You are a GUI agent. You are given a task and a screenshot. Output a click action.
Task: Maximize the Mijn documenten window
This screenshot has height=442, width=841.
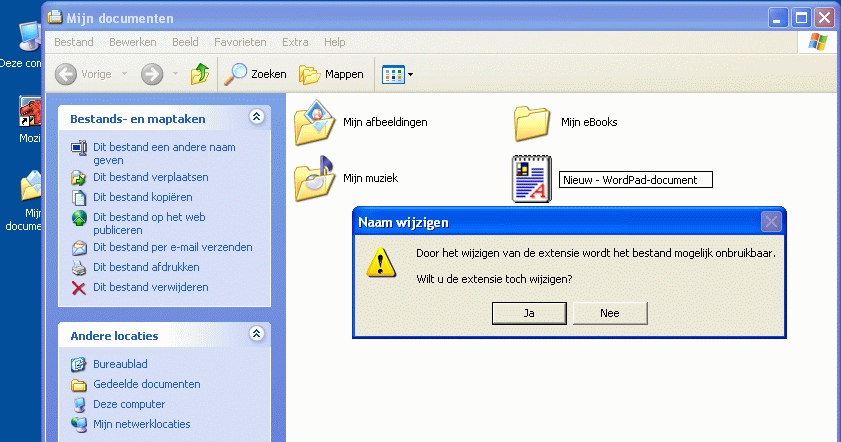pos(801,18)
